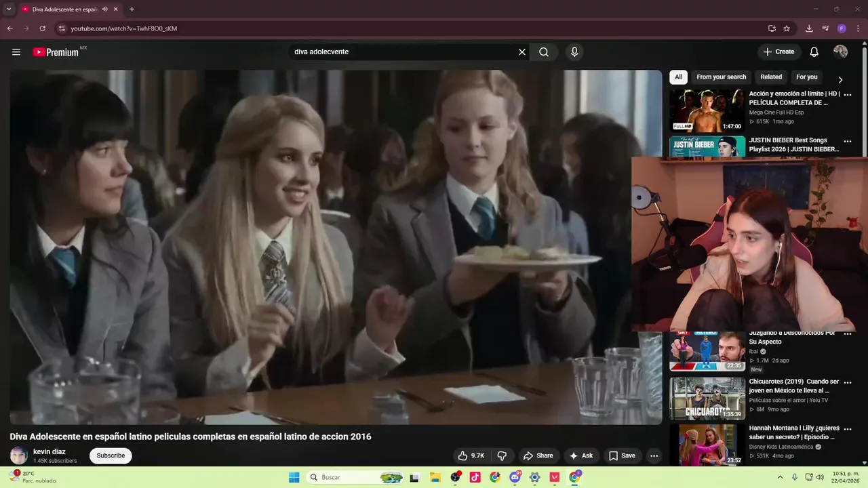Show hidden system tray icons
The image size is (868, 488).
779,477
